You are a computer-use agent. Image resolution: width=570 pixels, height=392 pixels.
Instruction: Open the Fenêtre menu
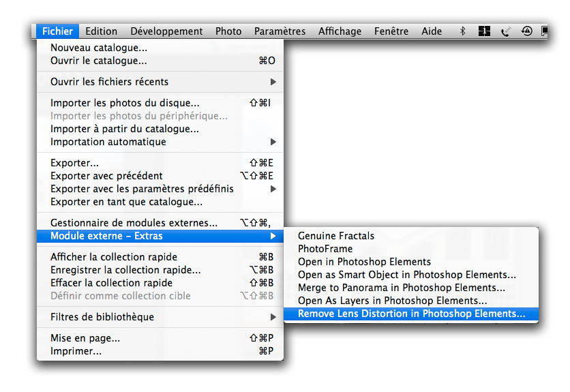click(391, 31)
